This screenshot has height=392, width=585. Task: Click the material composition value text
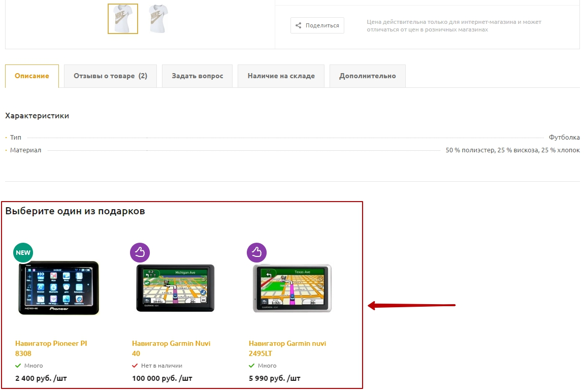pyautogui.click(x=512, y=150)
